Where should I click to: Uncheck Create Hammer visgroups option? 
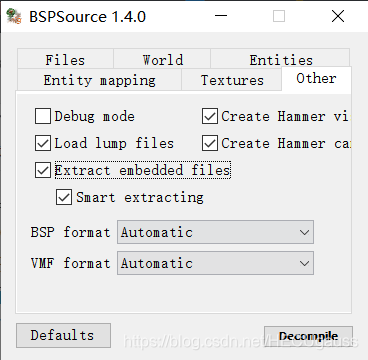[210, 116]
